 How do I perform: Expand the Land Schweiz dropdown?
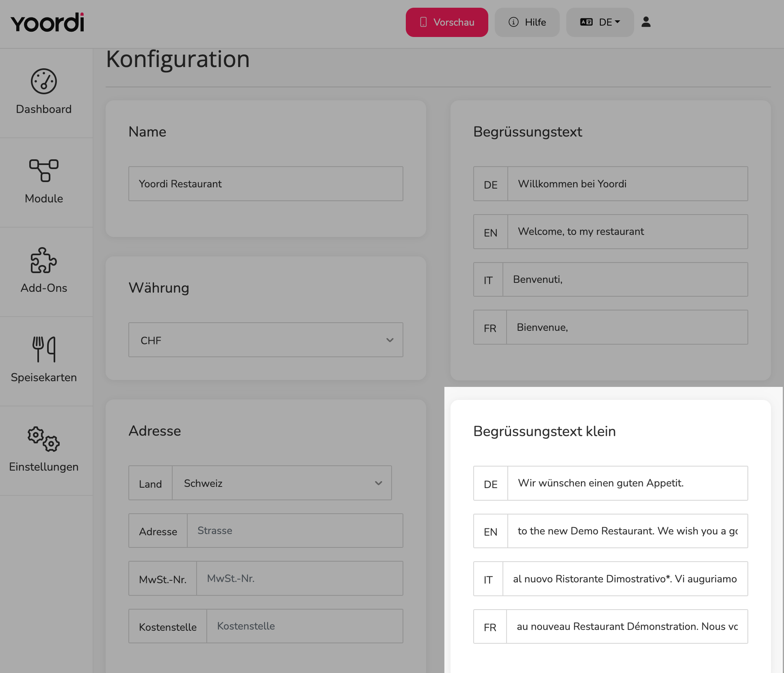[282, 483]
